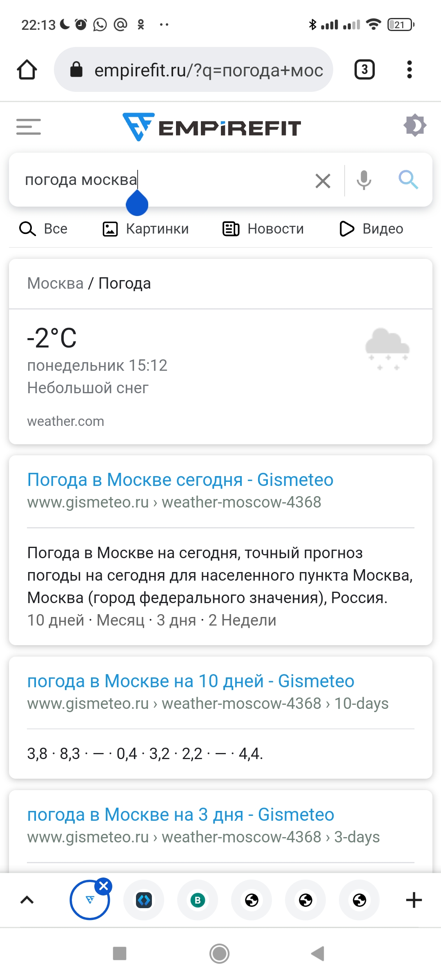Open 'погода в Москве на 3 дня' result
The image size is (441, 980).
[x=180, y=815]
